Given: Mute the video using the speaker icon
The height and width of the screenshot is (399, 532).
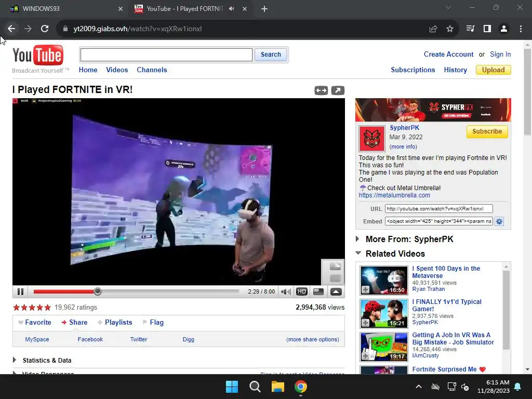Looking at the screenshot, I should [286, 292].
